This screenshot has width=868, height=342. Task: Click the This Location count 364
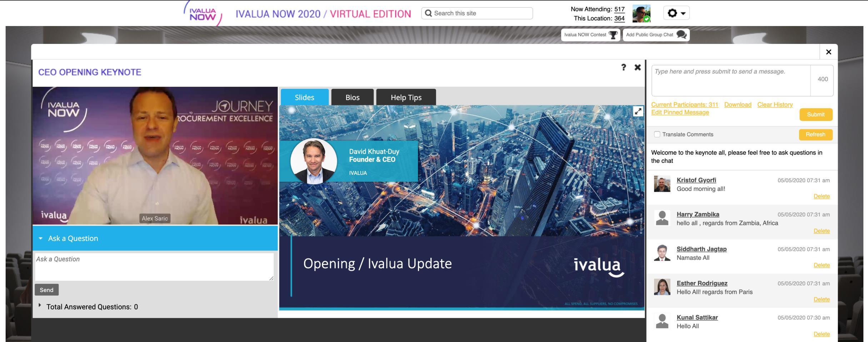[x=619, y=19]
